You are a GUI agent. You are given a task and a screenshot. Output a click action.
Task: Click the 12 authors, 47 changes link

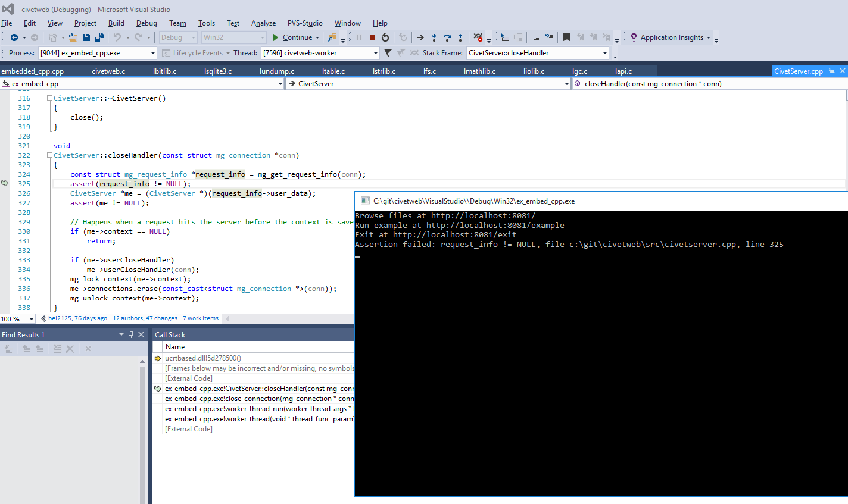point(145,318)
